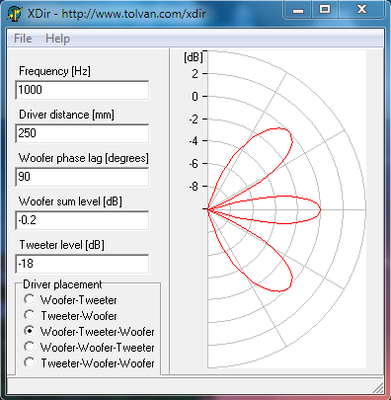Viewport: 391px width, 400px height.
Task: Maximize the XDir window
Action: click(x=325, y=9)
